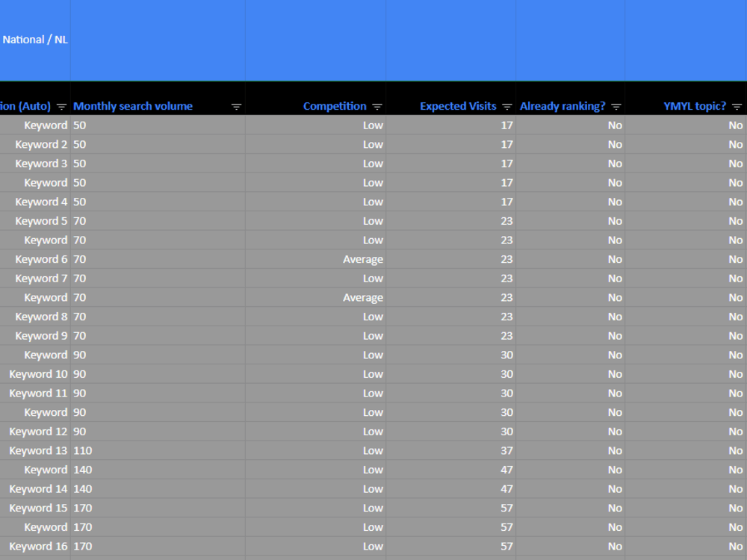
Task: Select the Keyword 14 cell
Action: coord(35,488)
